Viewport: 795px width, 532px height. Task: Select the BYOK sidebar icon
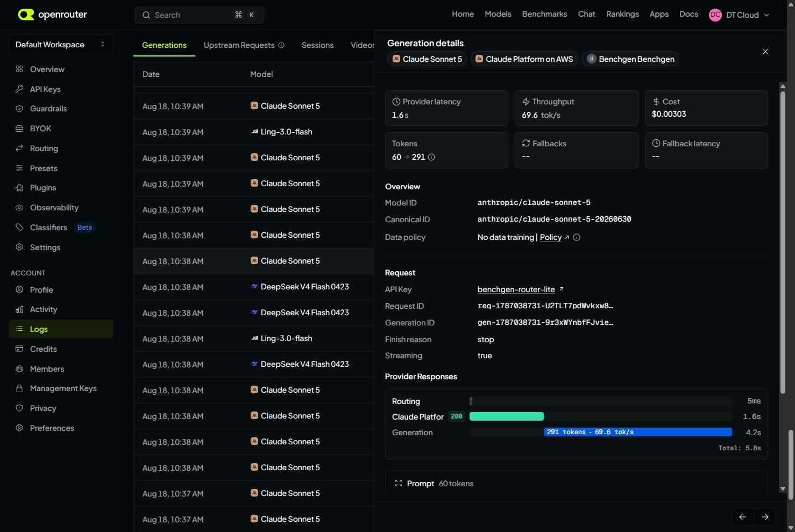pos(19,129)
